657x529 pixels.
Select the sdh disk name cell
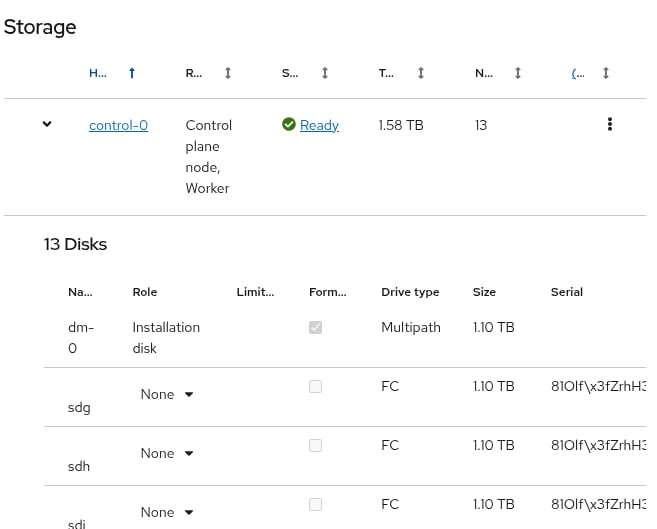(x=79, y=467)
